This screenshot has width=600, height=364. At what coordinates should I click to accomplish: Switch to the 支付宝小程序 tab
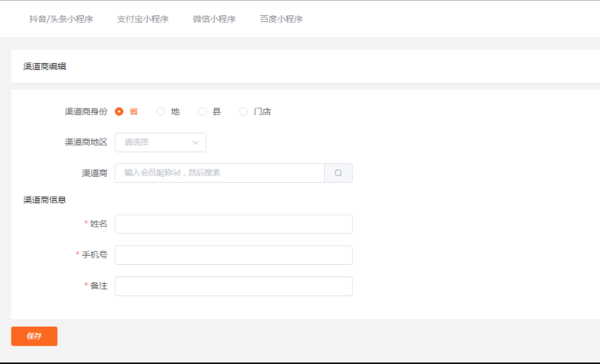click(143, 19)
